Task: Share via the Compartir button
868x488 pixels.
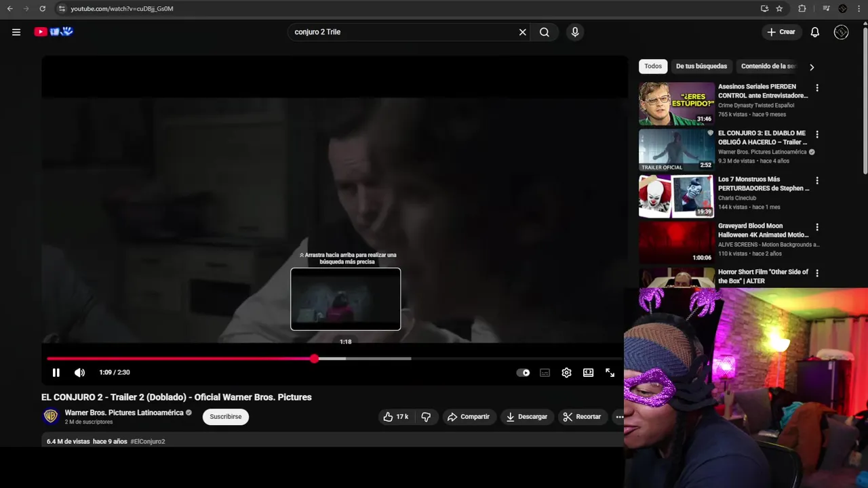Action: [469, 417]
